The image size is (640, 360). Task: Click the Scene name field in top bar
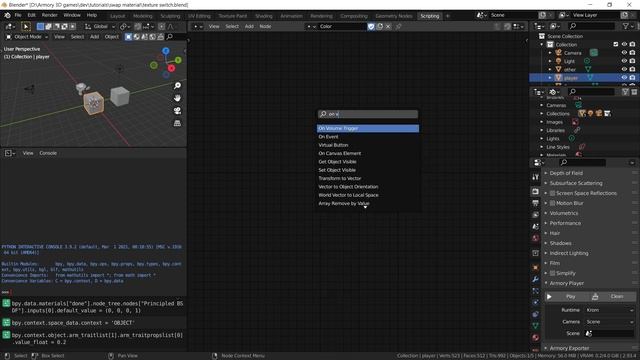pyautogui.click(x=513, y=15)
